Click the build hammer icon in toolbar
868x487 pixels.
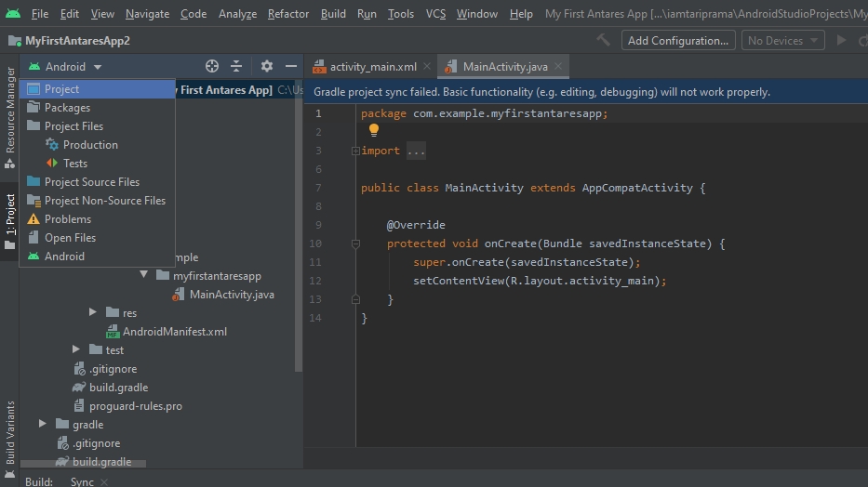click(x=604, y=40)
